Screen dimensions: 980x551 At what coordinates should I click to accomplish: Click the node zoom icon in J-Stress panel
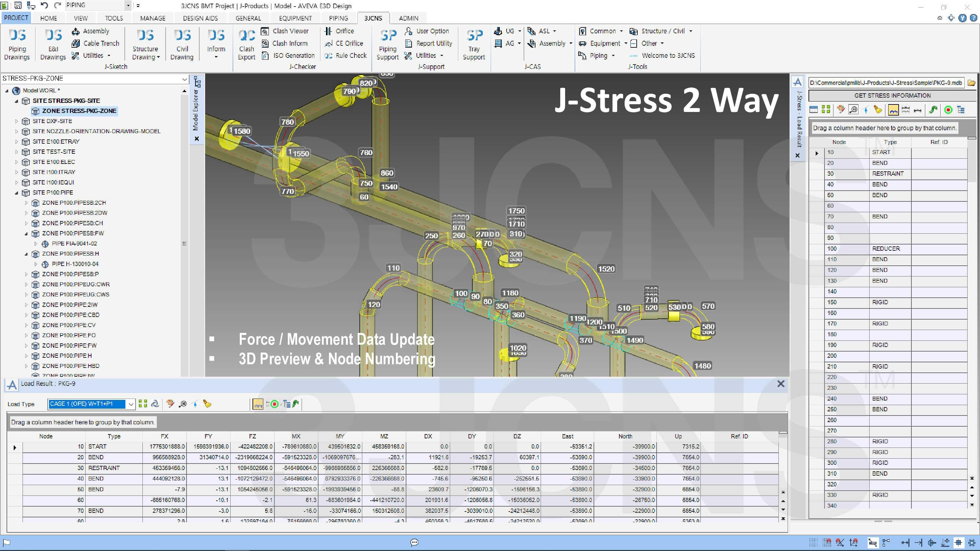pyautogui.click(x=853, y=110)
